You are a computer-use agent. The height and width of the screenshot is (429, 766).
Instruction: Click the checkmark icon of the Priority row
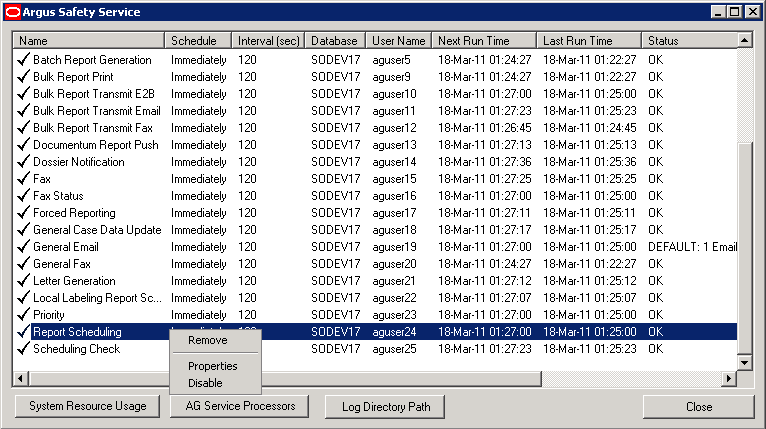23,315
